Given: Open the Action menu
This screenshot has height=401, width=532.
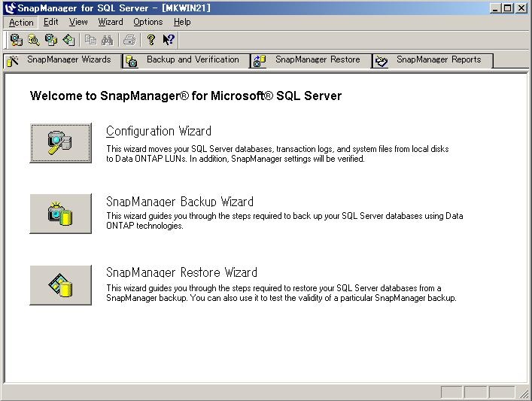Looking at the screenshot, I should (21, 23).
